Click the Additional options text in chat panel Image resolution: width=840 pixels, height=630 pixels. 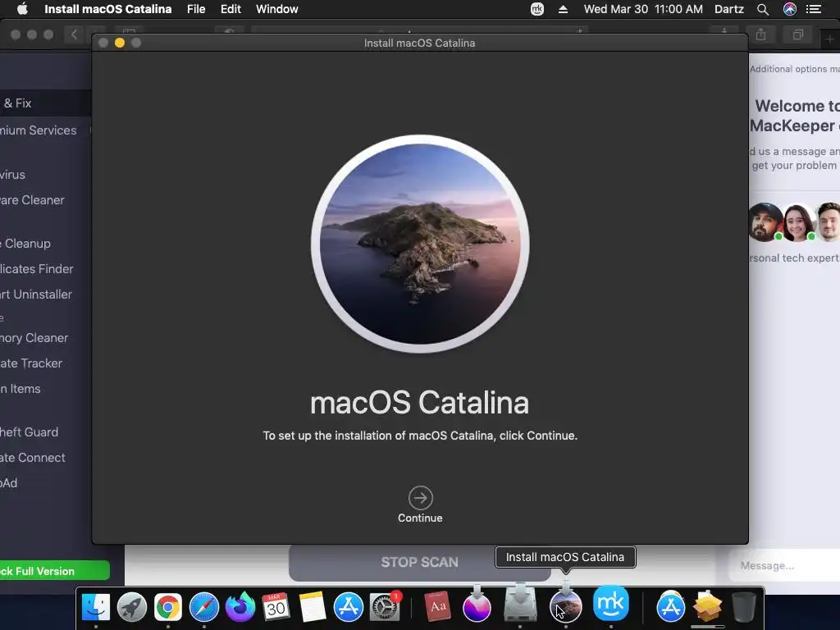pos(794,69)
